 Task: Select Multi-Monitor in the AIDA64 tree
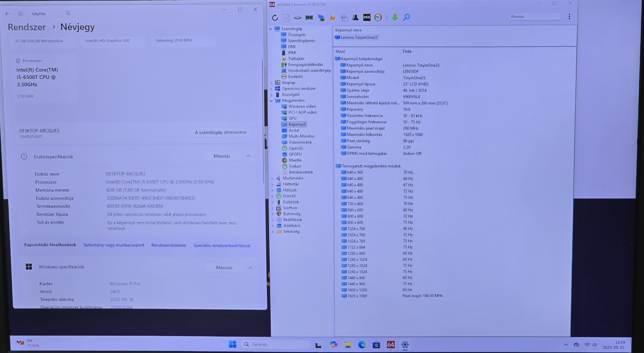301,136
